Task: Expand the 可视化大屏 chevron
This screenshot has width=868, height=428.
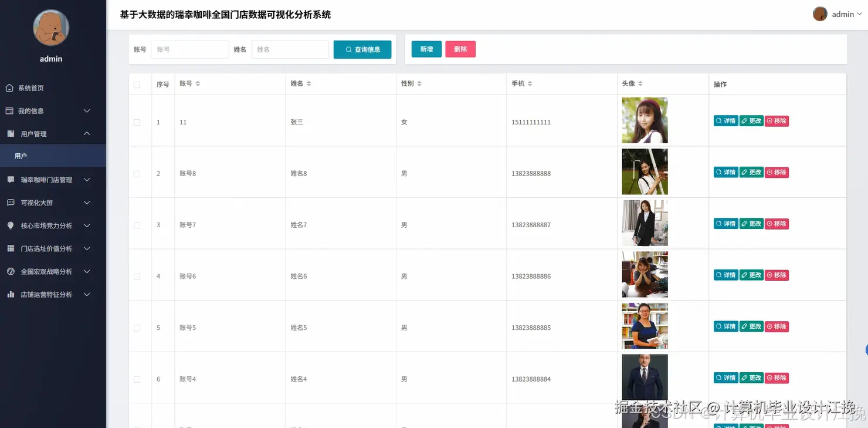Action: click(87, 203)
